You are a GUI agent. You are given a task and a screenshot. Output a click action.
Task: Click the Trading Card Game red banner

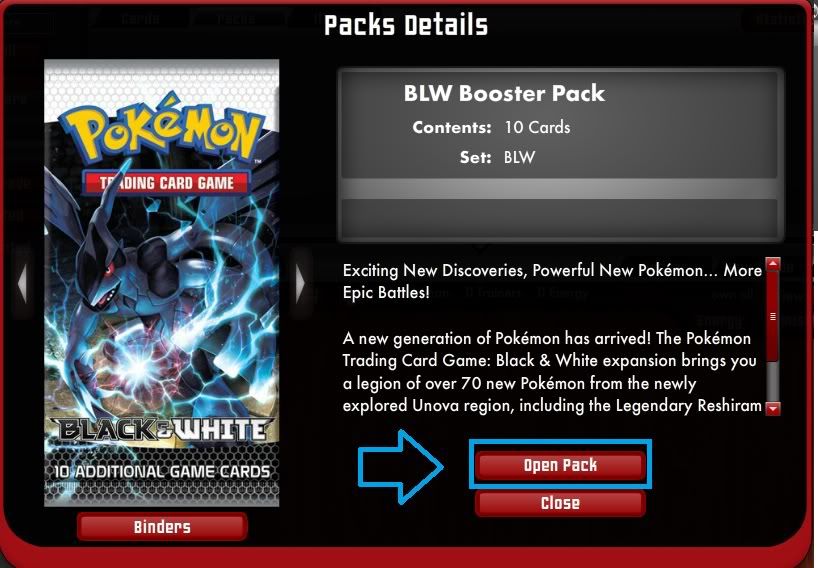point(166,183)
